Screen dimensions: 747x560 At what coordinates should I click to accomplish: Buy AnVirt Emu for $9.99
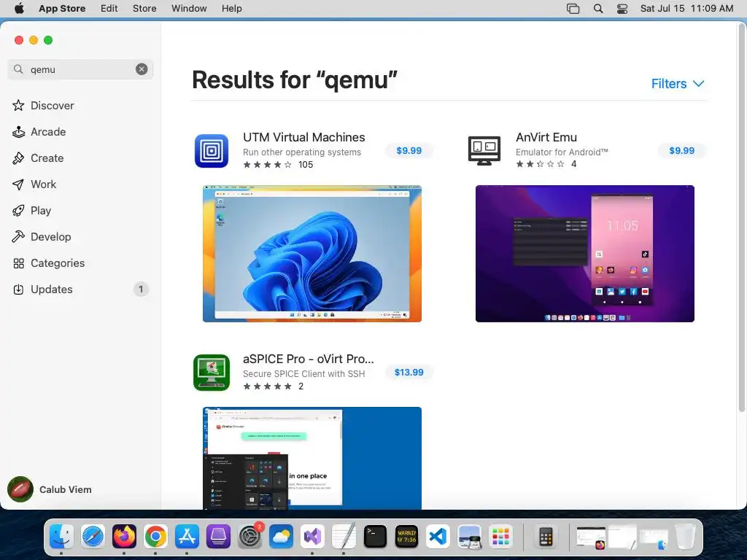(682, 151)
